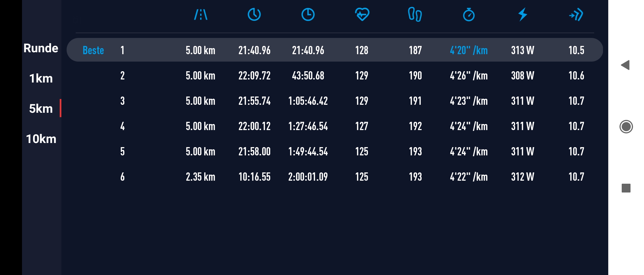Click the blue Beste label
The width and height of the screenshot is (644, 275).
93,50
